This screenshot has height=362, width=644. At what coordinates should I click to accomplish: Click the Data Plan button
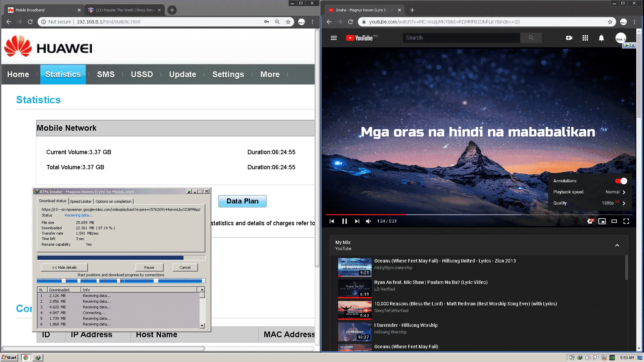coord(243,201)
